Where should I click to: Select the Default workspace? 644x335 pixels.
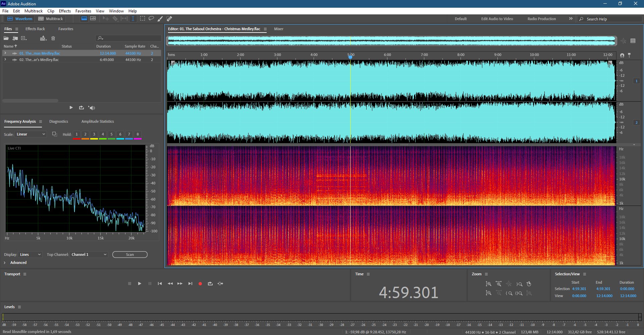coord(461,19)
